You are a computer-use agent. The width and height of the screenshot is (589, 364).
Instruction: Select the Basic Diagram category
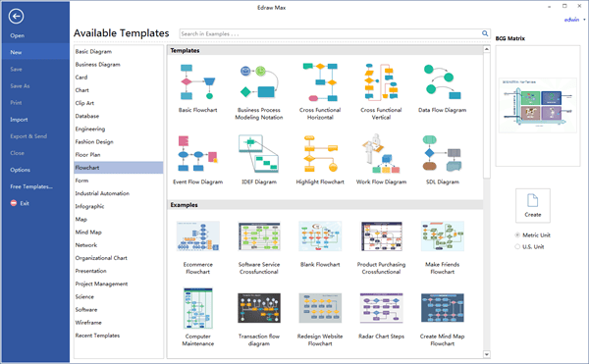119,51
